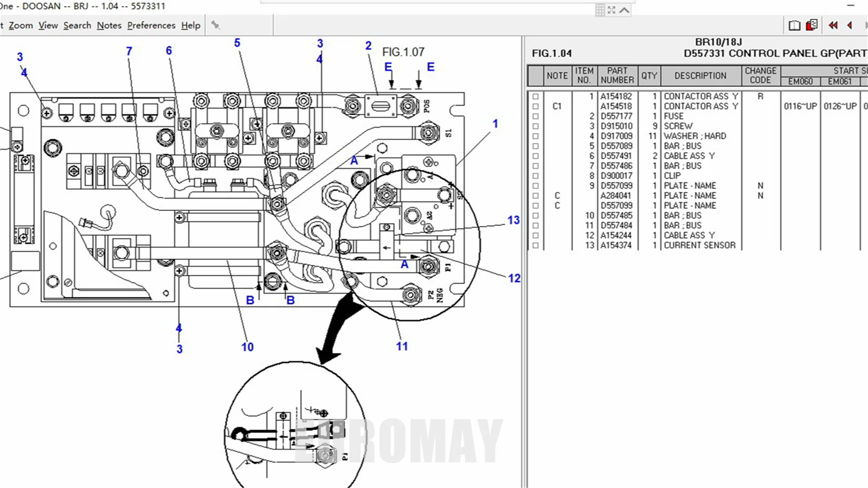Open the Search menu
This screenshot has height=488, width=868.
(x=77, y=25)
